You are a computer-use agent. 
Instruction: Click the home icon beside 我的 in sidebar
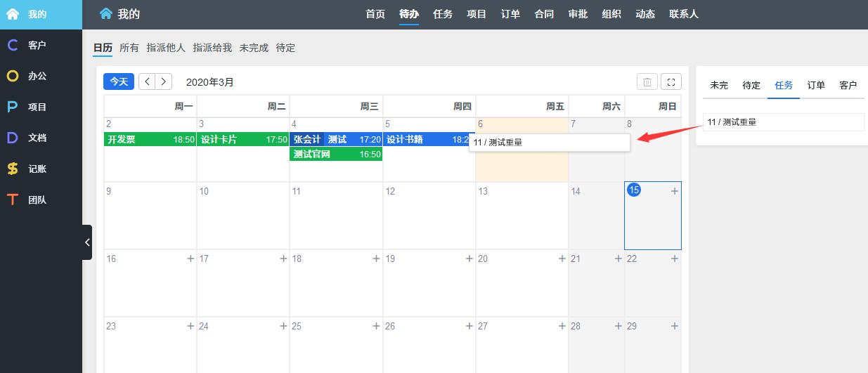click(12, 14)
